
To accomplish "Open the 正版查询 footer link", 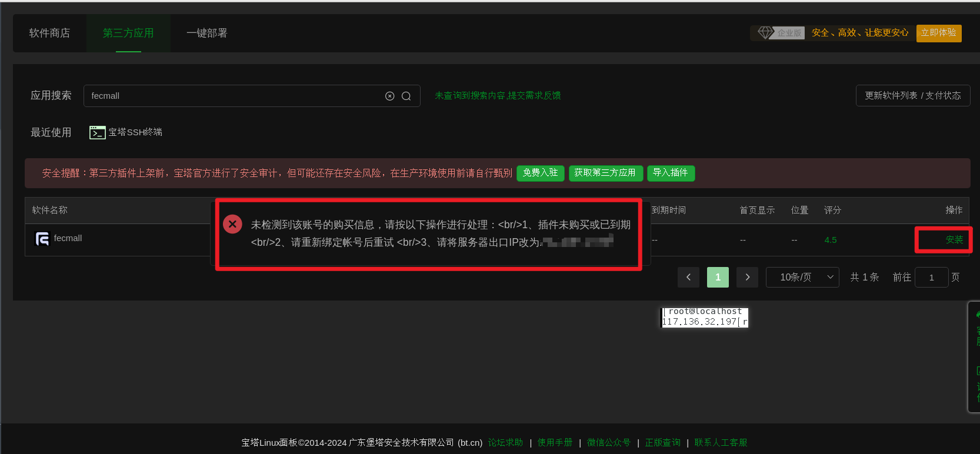I will [x=663, y=442].
